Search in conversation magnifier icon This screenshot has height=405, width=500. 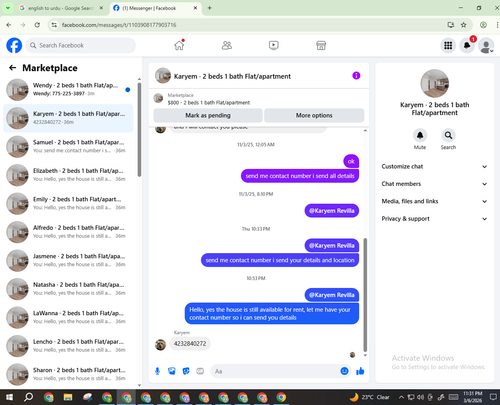point(448,135)
